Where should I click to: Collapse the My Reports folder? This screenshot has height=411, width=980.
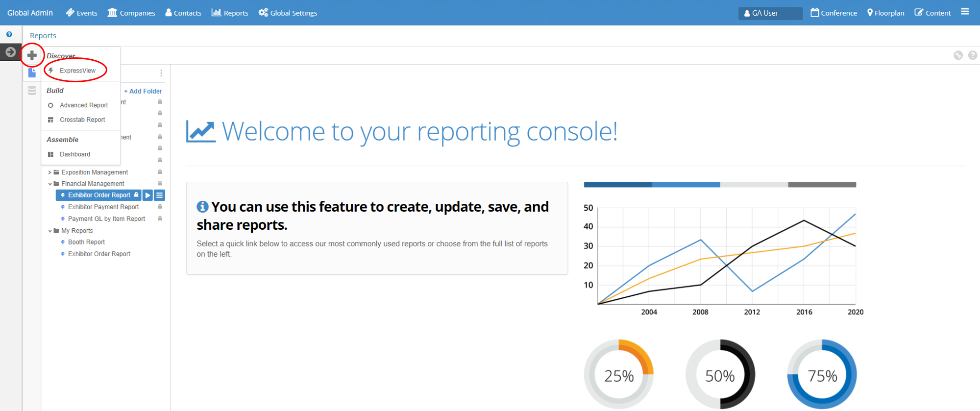tap(49, 231)
